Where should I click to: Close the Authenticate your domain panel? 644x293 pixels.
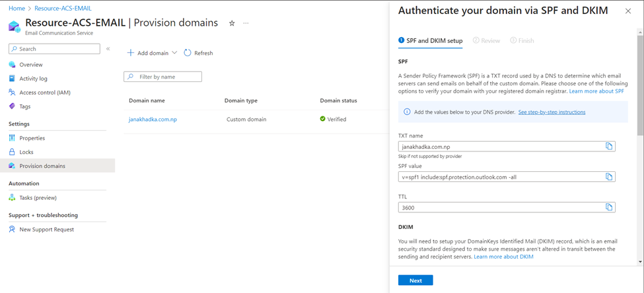point(628,11)
